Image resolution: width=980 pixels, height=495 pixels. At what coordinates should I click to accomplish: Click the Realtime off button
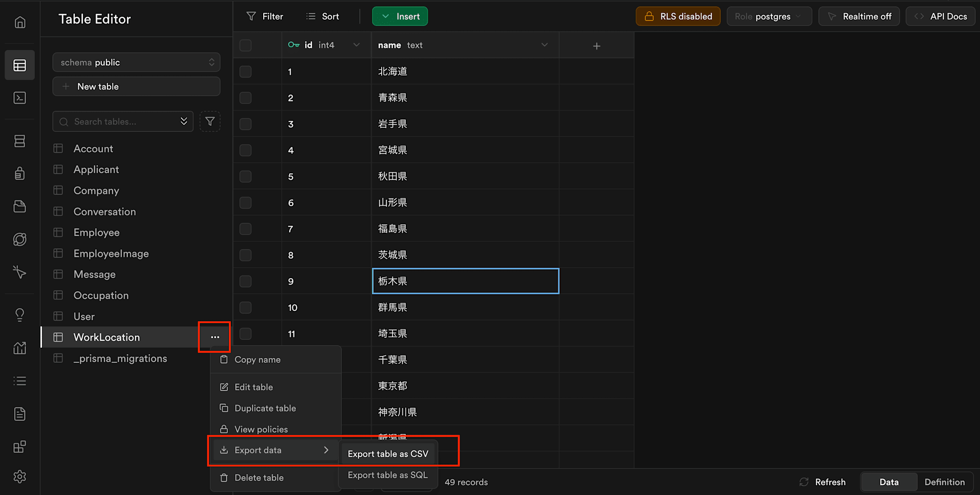pyautogui.click(x=859, y=16)
